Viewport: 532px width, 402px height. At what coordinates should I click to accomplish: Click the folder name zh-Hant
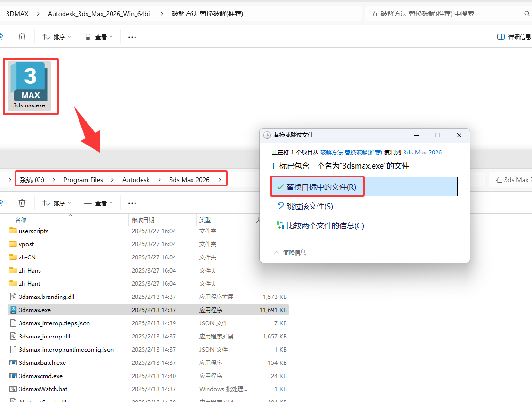(30, 283)
